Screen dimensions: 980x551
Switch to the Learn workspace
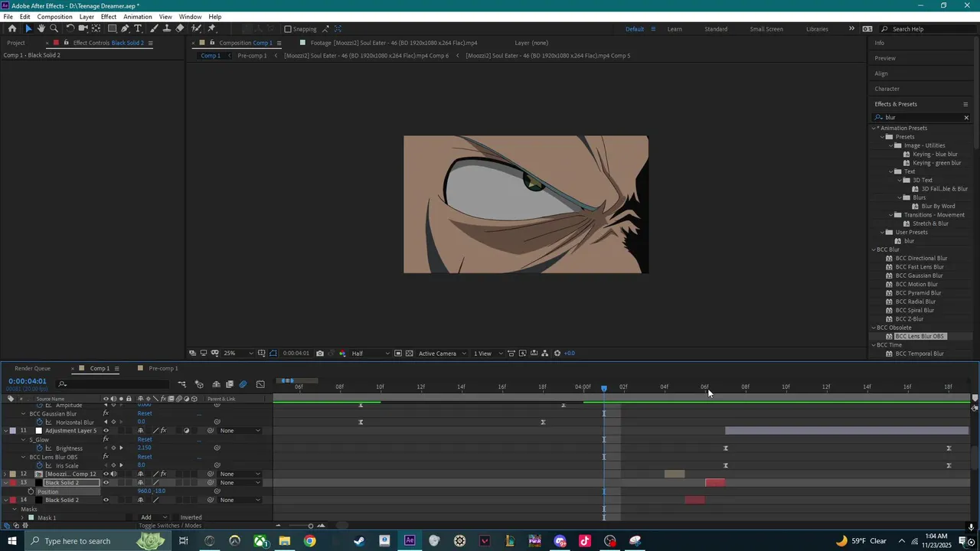675,29
